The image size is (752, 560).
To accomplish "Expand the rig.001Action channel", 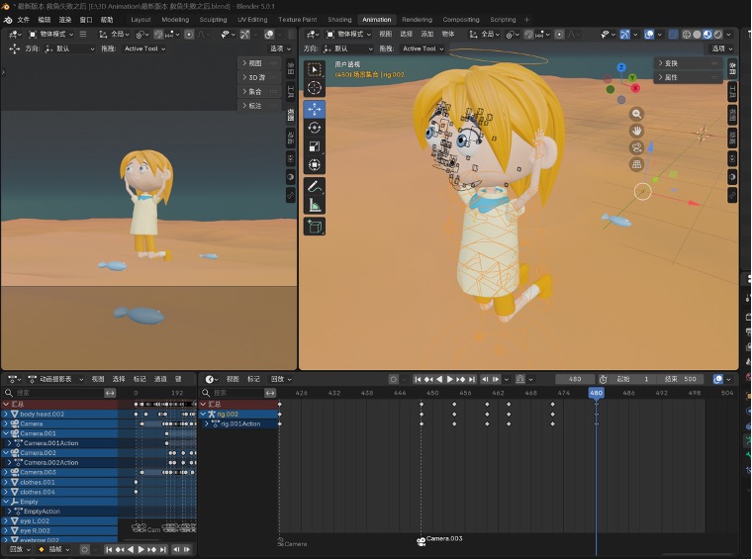I will (207, 423).
